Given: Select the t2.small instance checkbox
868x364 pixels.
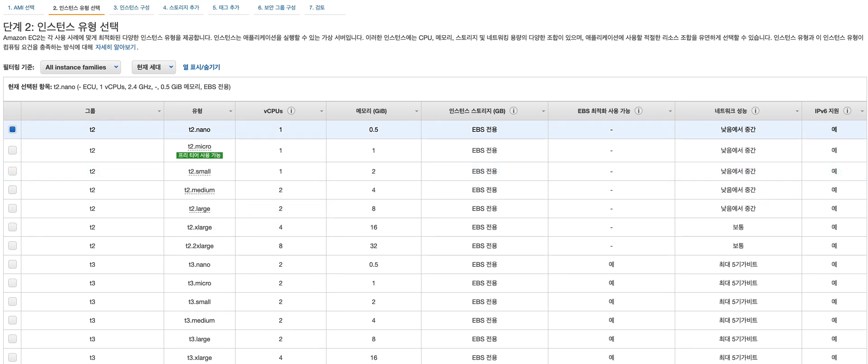Looking at the screenshot, I should coord(13,171).
